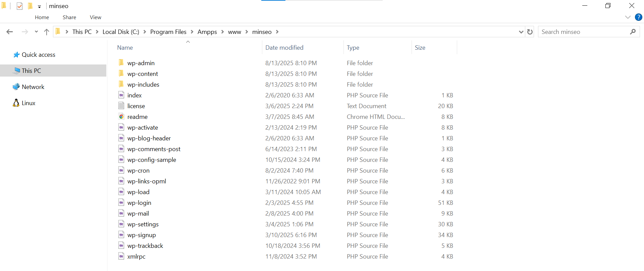Screen dimensions: 644x271
Task: Sort files by Date modified column
Action: pos(284,48)
